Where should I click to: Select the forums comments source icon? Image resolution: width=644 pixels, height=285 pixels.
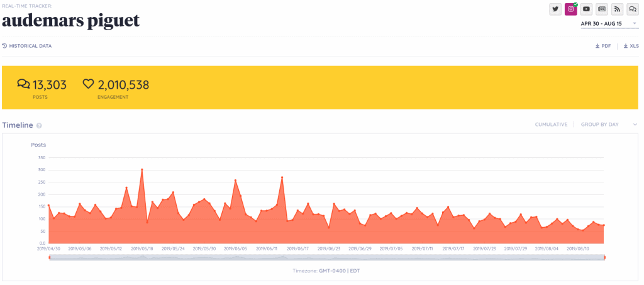633,9
